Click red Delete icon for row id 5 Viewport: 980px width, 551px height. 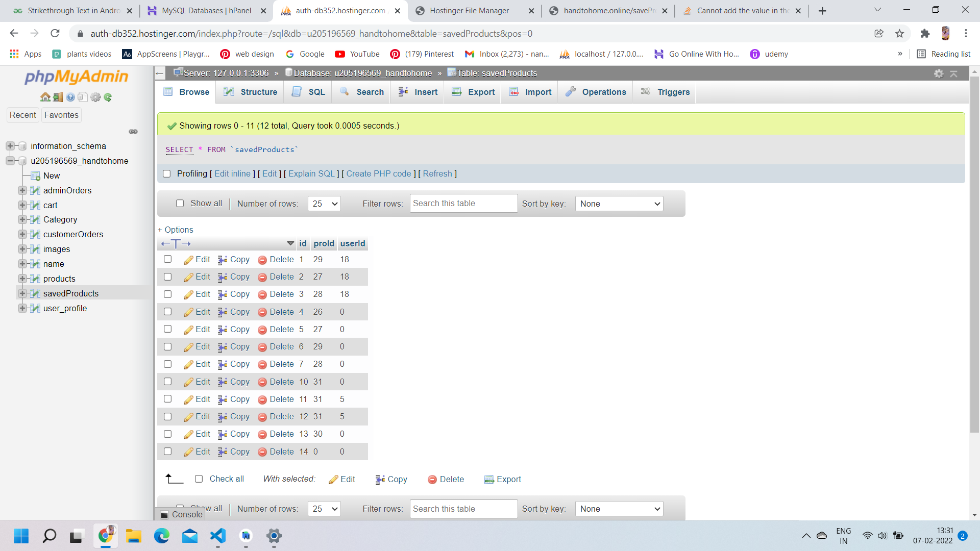[x=262, y=330]
